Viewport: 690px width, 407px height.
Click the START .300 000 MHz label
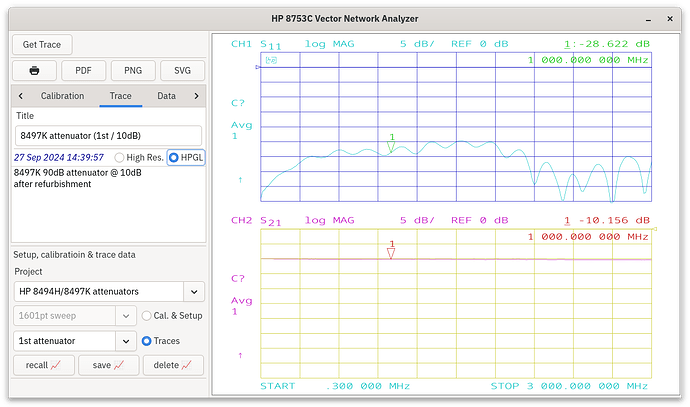(334, 386)
